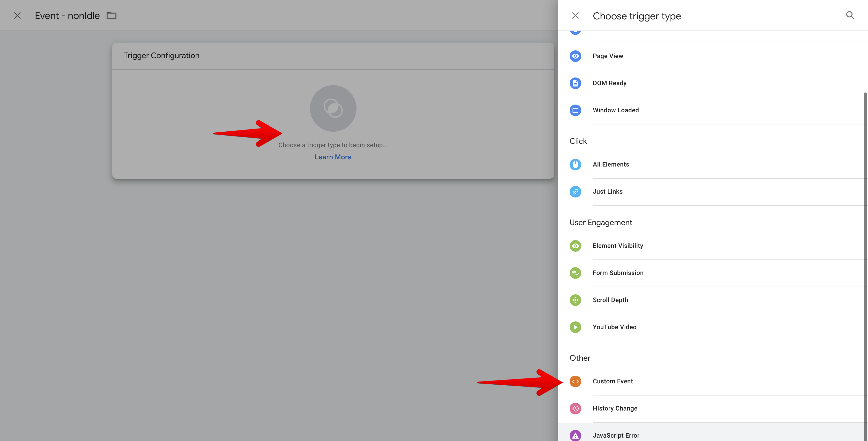Click the YouTube Video trigger icon
The width and height of the screenshot is (868, 441).
(575, 327)
